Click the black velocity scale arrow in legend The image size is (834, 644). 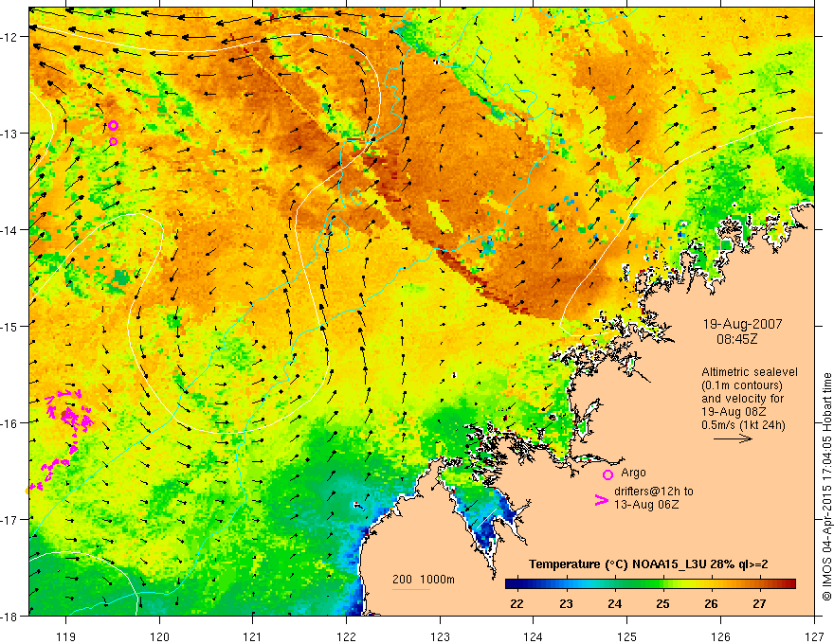[x=733, y=438]
